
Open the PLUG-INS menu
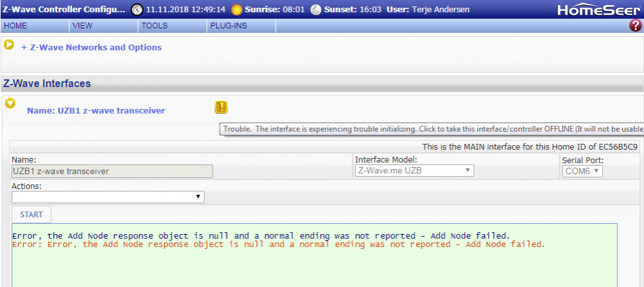click(x=228, y=26)
